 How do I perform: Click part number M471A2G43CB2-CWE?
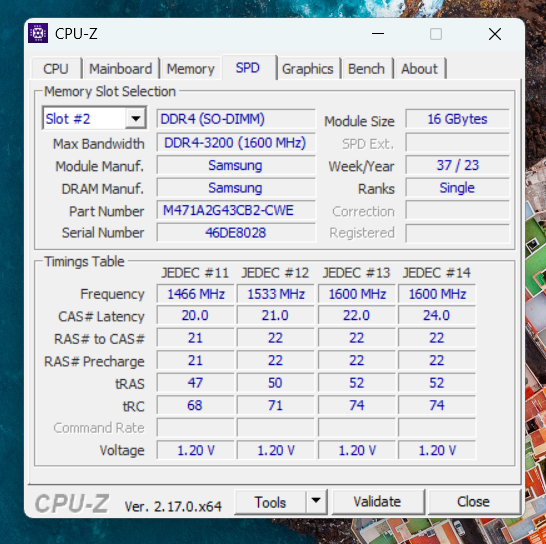(x=236, y=210)
